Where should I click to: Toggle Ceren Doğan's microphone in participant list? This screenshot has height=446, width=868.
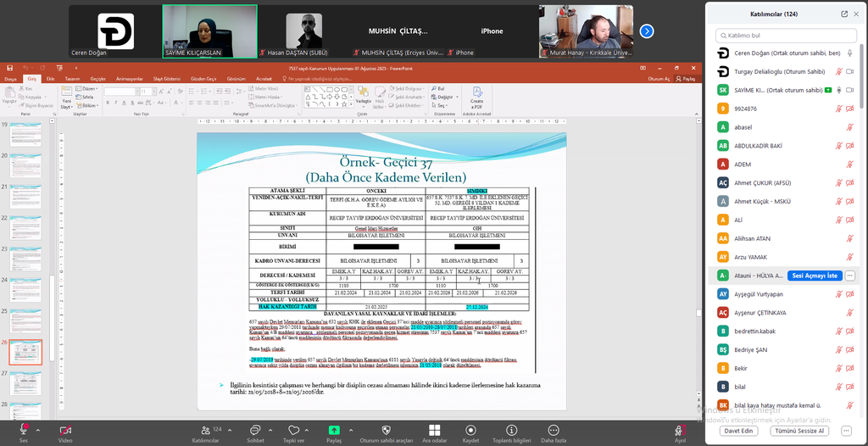[849, 53]
